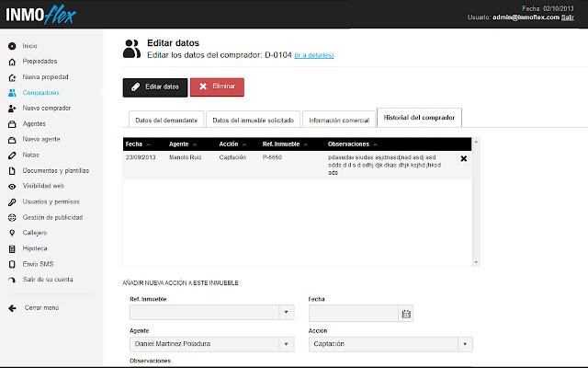588x368 pixels.
Task: Click the Hipoteca sidebar icon
Action: coord(11,248)
